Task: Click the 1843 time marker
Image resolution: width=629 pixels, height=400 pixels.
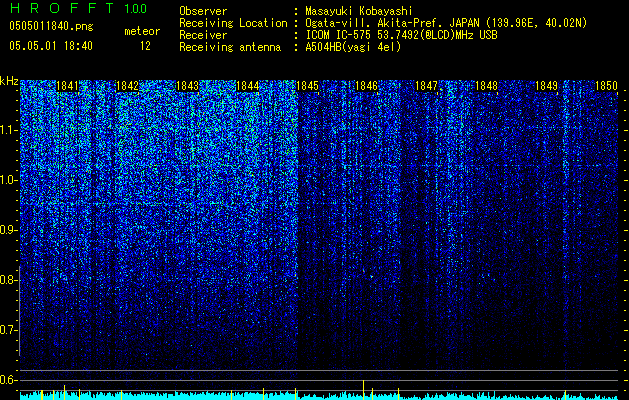Action: 187,86
